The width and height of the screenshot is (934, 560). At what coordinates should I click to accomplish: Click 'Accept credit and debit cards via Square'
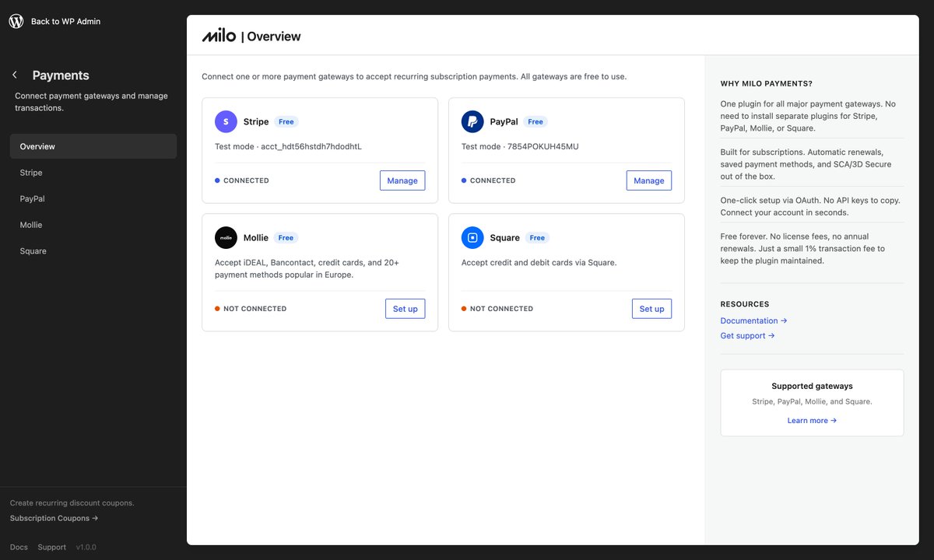click(539, 263)
